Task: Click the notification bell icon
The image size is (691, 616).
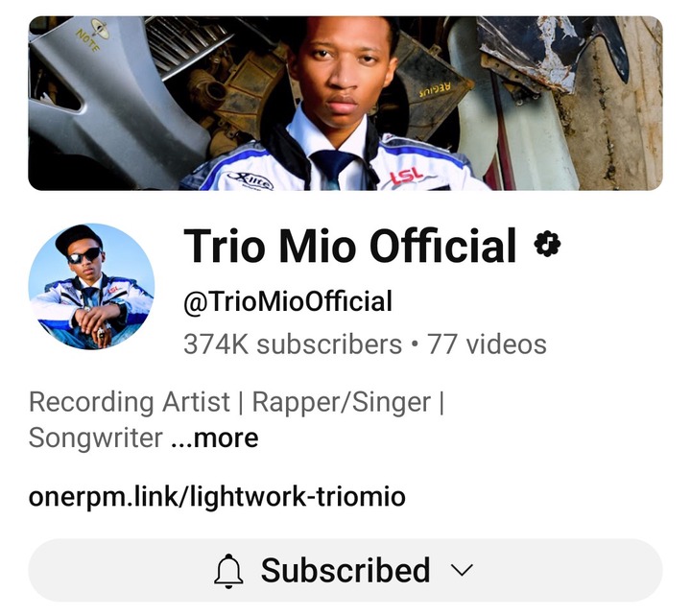Action: [x=228, y=571]
